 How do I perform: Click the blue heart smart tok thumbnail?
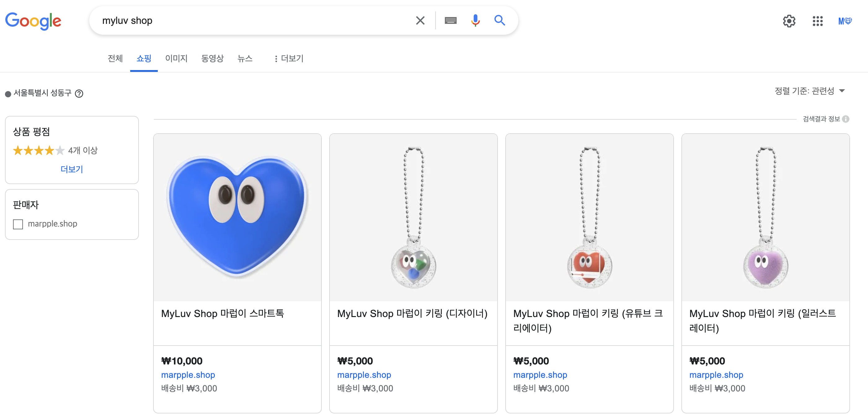pyautogui.click(x=237, y=217)
